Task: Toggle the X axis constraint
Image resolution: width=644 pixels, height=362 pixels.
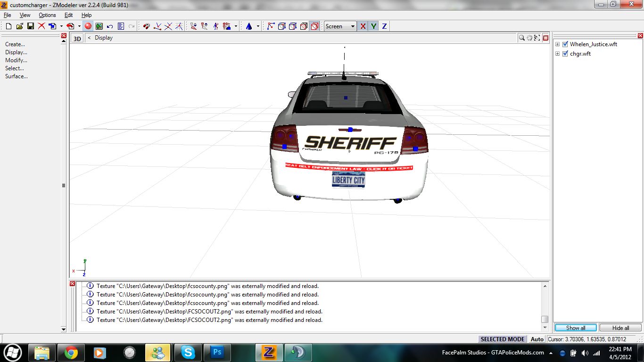Action: [x=363, y=26]
